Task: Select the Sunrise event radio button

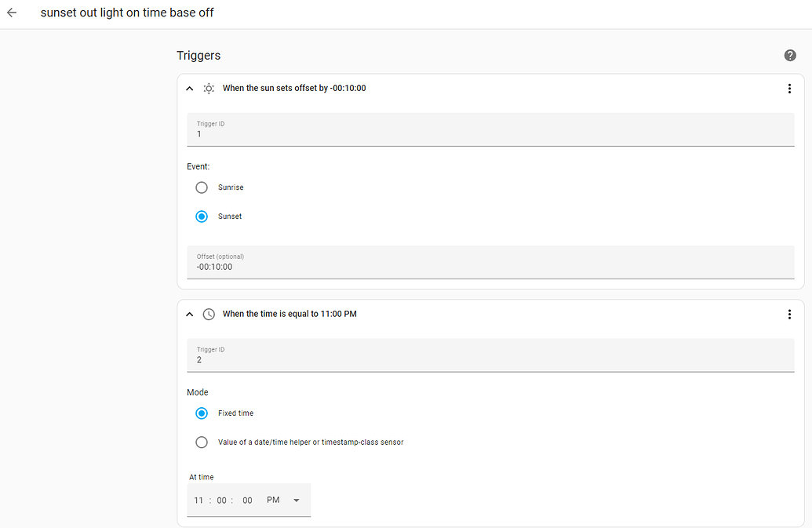Action: (202, 188)
